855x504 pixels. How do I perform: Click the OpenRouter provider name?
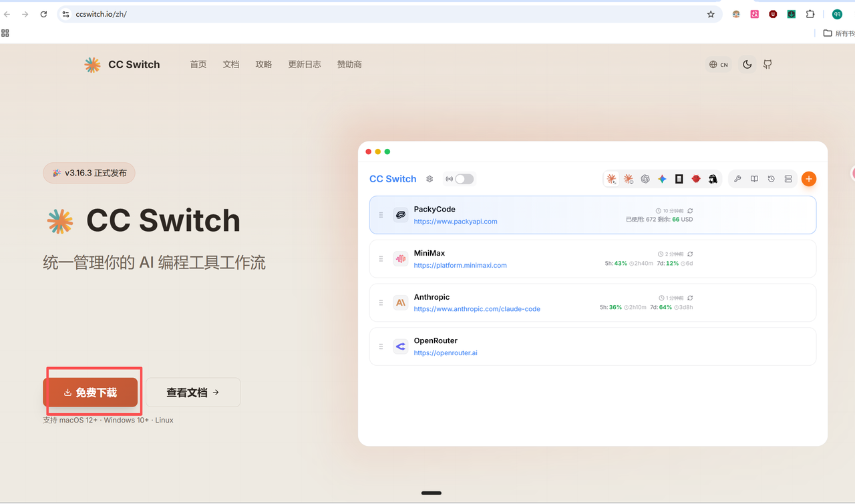pyautogui.click(x=436, y=341)
